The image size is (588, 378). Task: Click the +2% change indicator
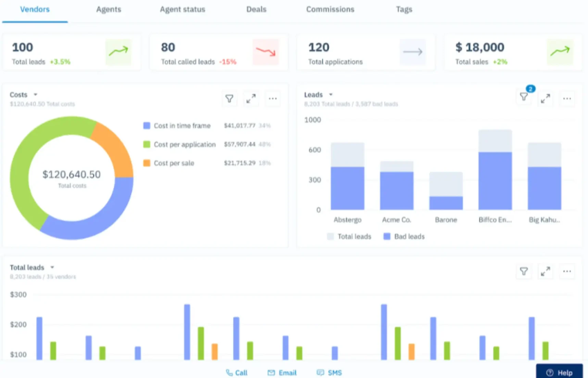[500, 62]
